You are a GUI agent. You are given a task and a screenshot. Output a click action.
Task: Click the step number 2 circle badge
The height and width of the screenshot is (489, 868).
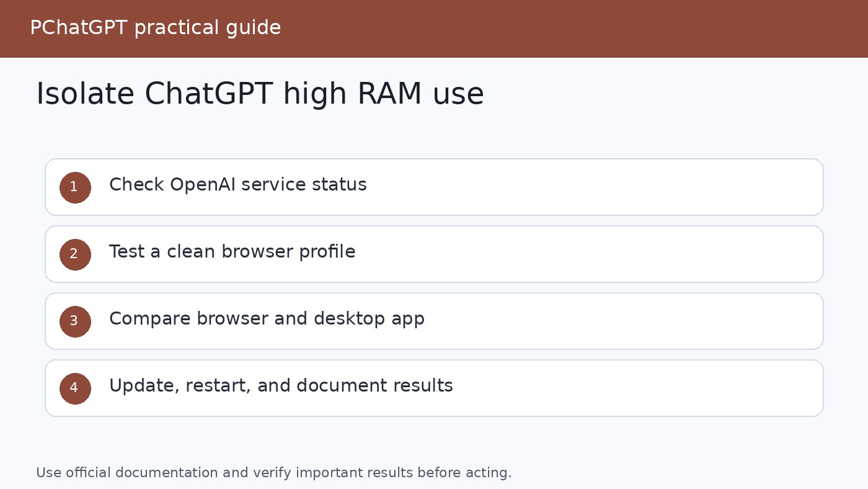tap(75, 254)
